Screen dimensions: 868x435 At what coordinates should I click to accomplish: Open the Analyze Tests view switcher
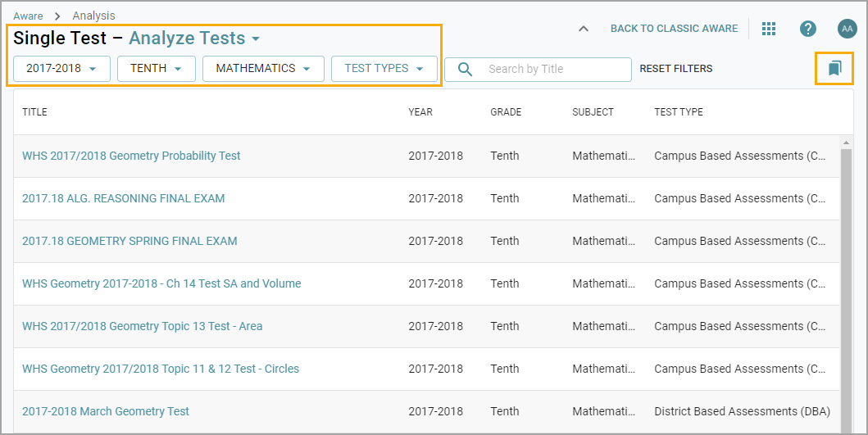coord(194,39)
